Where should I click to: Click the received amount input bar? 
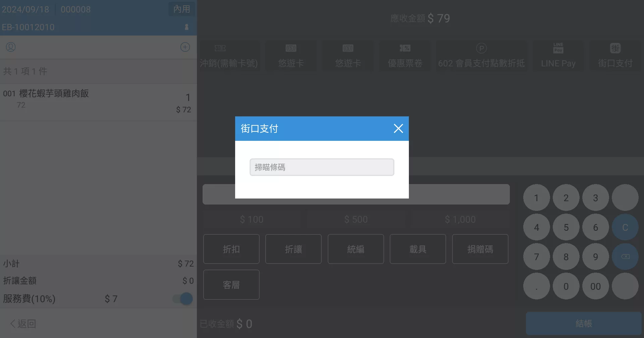356,194
